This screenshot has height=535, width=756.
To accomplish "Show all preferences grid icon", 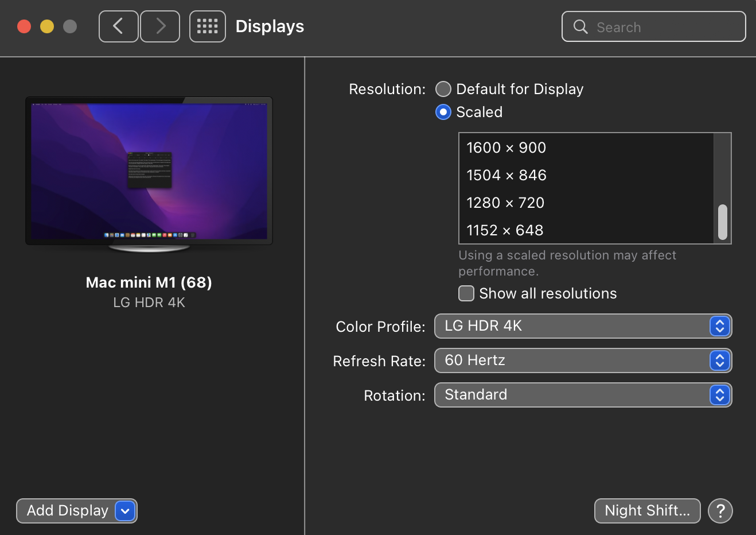I will pos(208,26).
